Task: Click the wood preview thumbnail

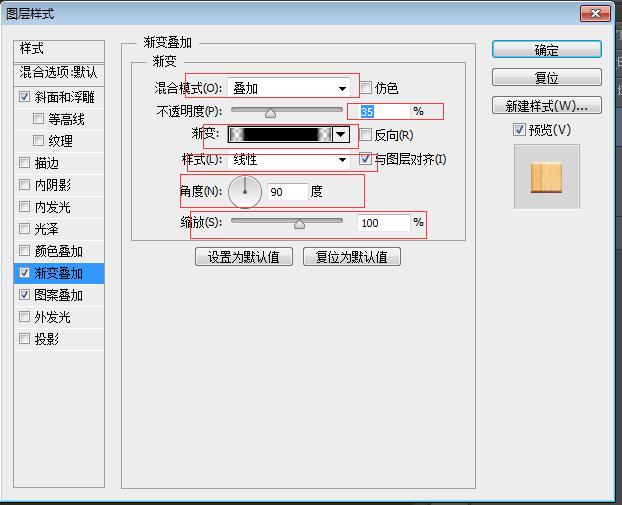Action: click(546, 176)
